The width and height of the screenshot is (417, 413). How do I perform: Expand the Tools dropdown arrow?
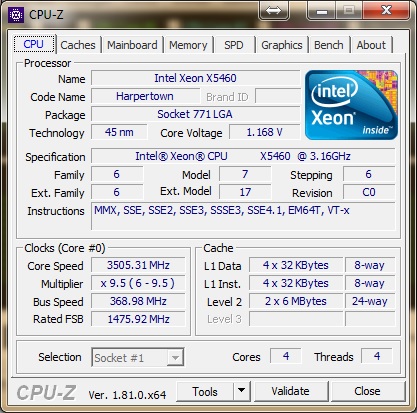(x=242, y=390)
